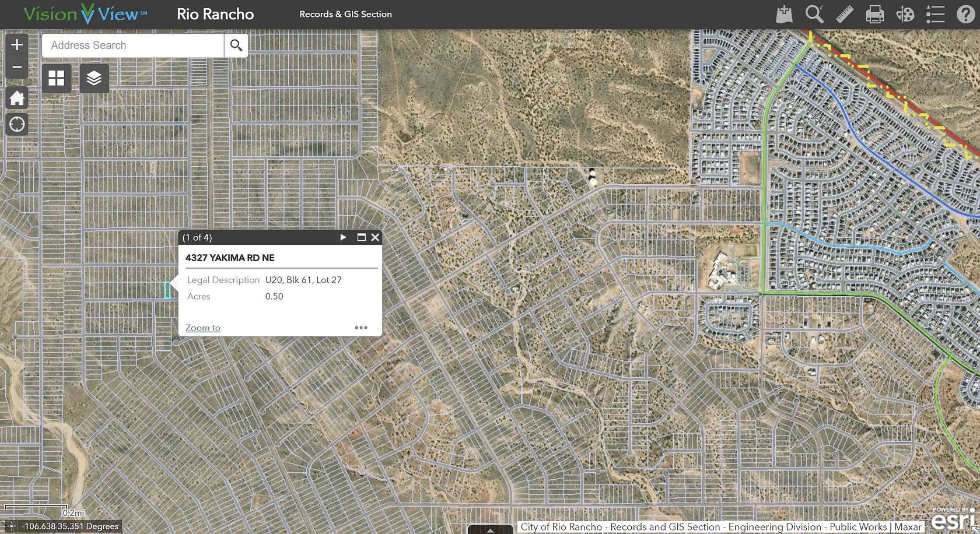Open the Search tool
980x534 pixels.
pos(814,13)
